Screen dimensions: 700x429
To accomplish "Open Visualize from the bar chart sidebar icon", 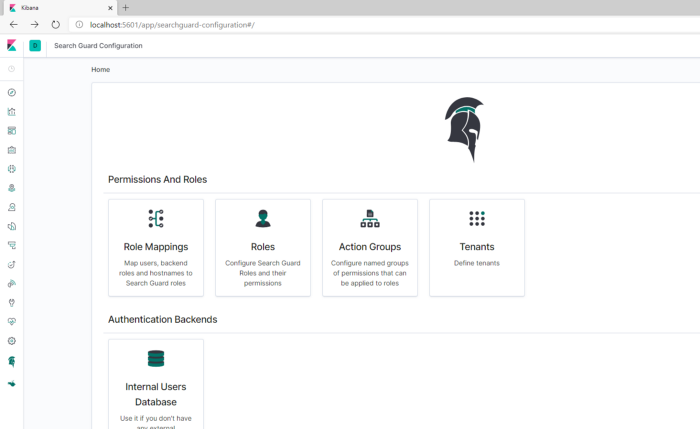I will tap(12, 112).
